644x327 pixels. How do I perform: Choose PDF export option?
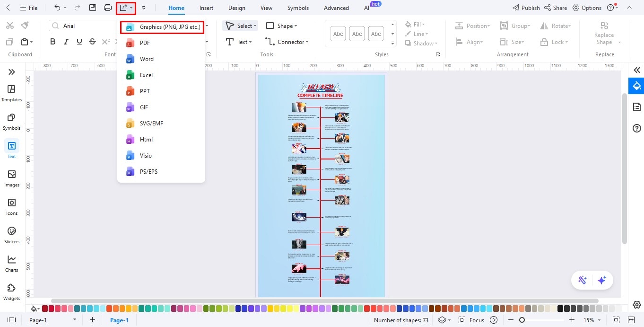click(161, 43)
